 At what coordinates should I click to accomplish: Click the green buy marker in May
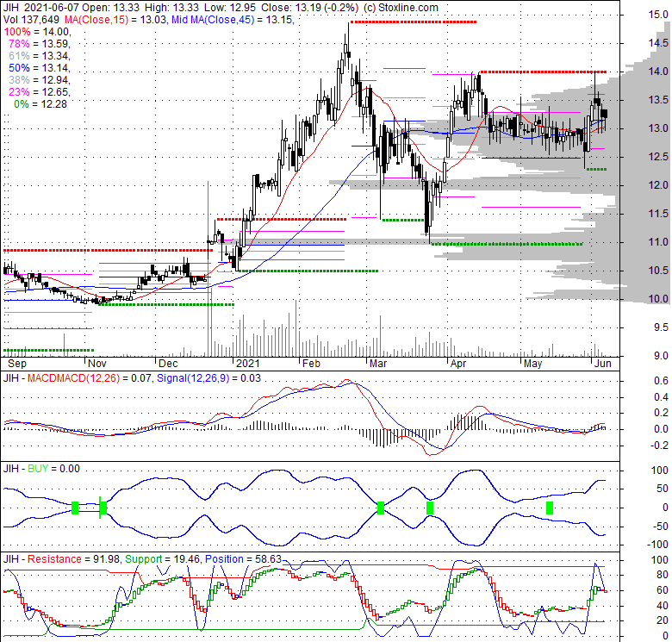click(x=550, y=508)
